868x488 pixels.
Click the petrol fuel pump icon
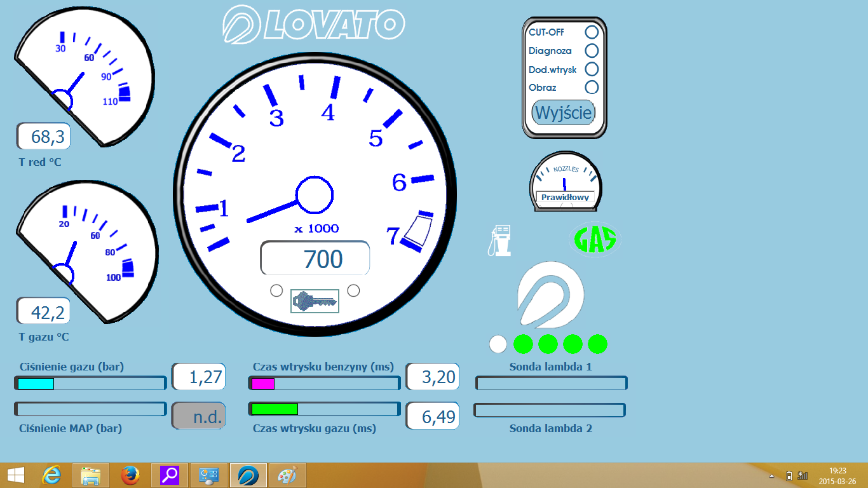click(x=499, y=240)
